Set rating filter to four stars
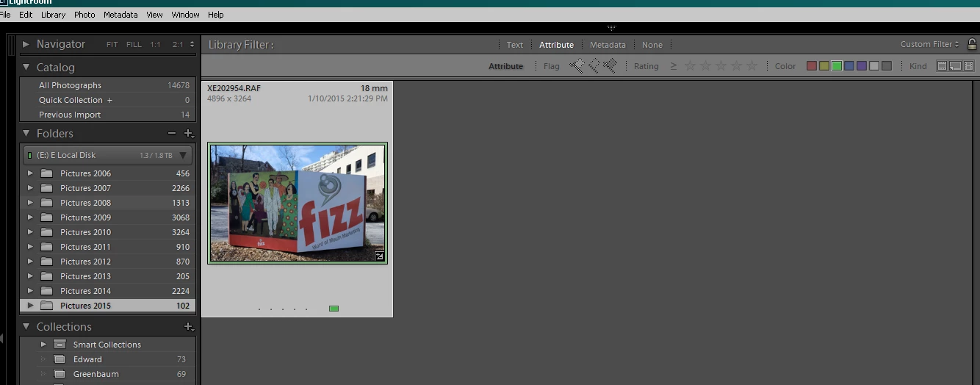Screen dimensions: 980x385 [x=736, y=66]
